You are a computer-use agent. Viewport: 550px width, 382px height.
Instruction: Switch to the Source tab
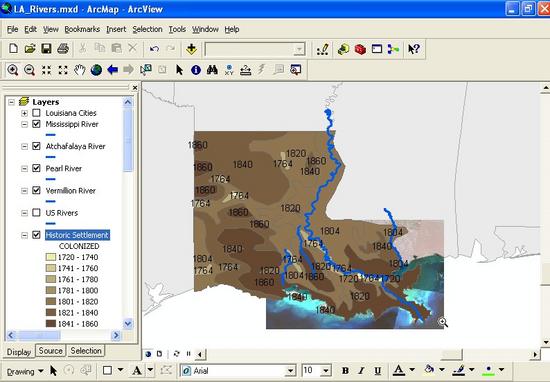51,351
